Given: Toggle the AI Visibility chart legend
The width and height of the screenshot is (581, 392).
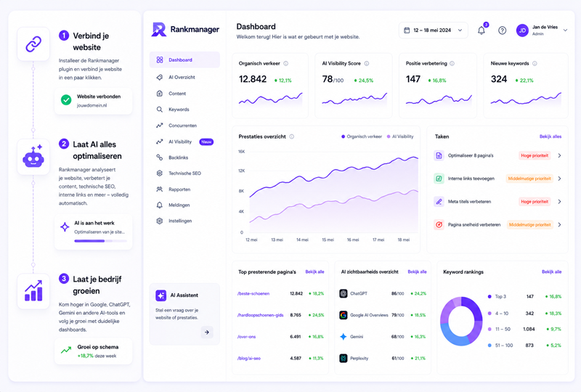Looking at the screenshot, I should 400,136.
